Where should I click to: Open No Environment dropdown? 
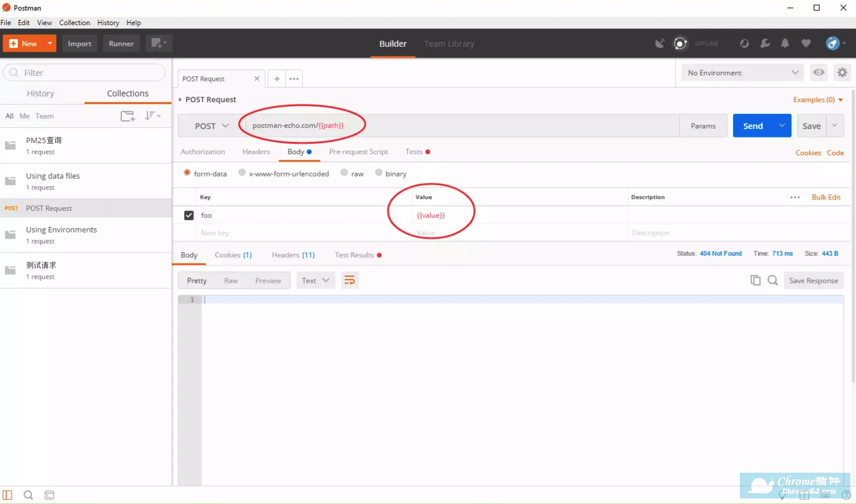tap(743, 73)
